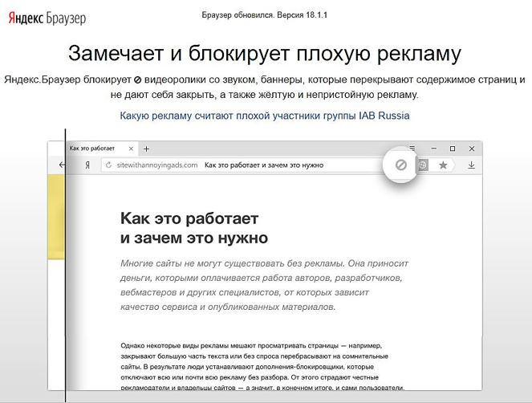Go back with the left arrow
This screenshot has height=403, width=532.
pos(62,165)
